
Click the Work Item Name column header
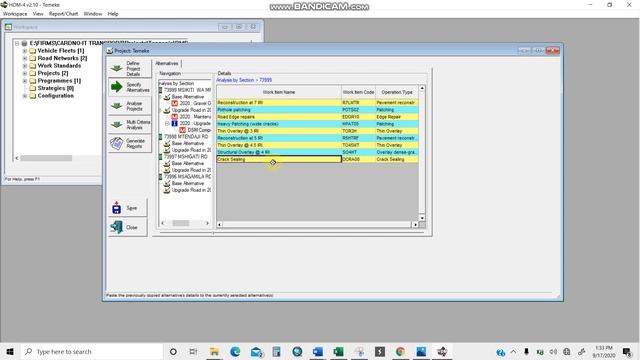tap(279, 92)
